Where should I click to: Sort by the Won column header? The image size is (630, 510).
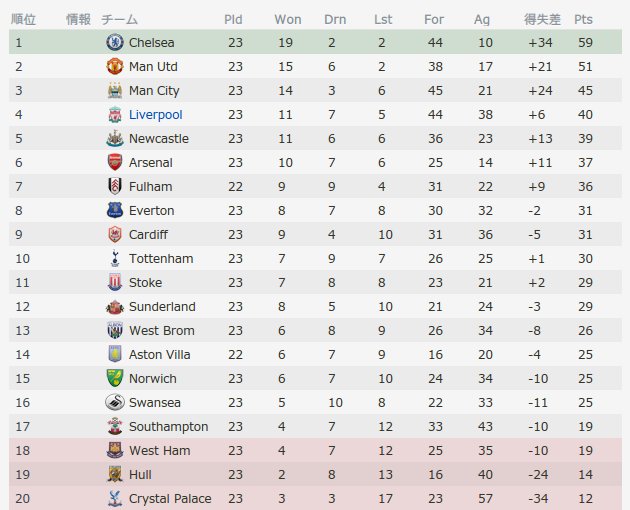(288, 19)
